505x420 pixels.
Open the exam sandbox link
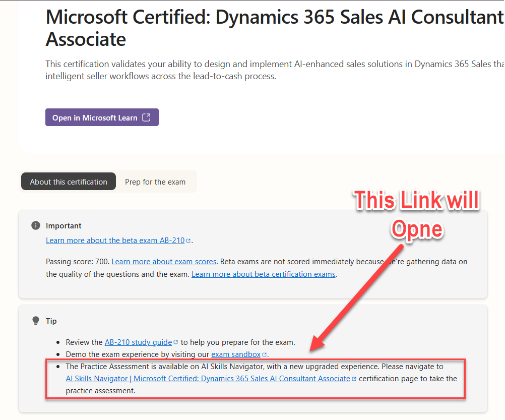236,354
